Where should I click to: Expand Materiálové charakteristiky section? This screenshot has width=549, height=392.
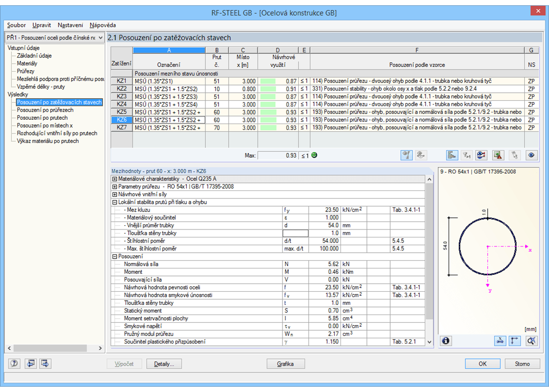[x=114, y=179]
